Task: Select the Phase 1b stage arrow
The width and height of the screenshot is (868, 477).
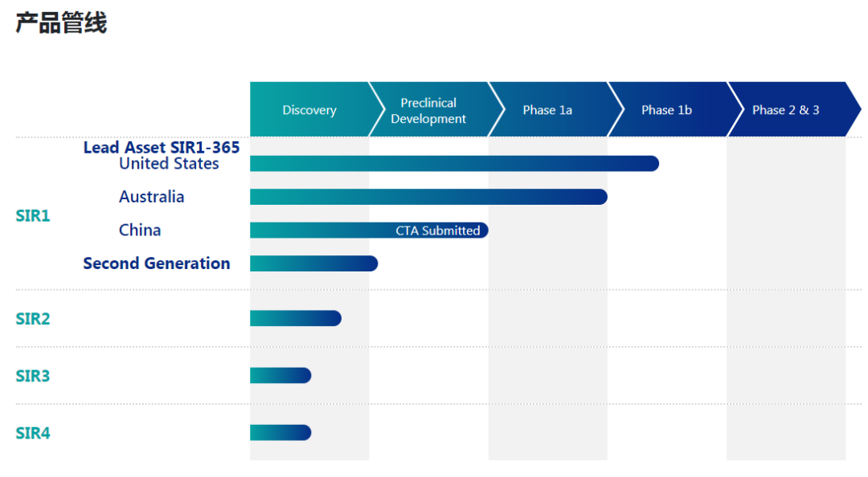Action: [666, 110]
